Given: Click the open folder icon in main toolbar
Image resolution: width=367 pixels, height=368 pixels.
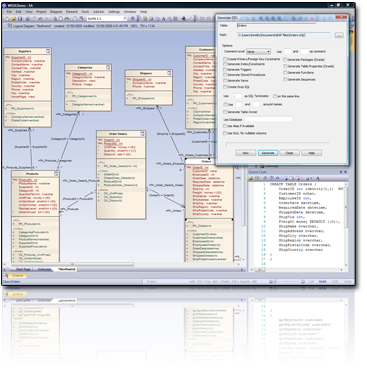Looking at the screenshot, I should tap(14, 19).
